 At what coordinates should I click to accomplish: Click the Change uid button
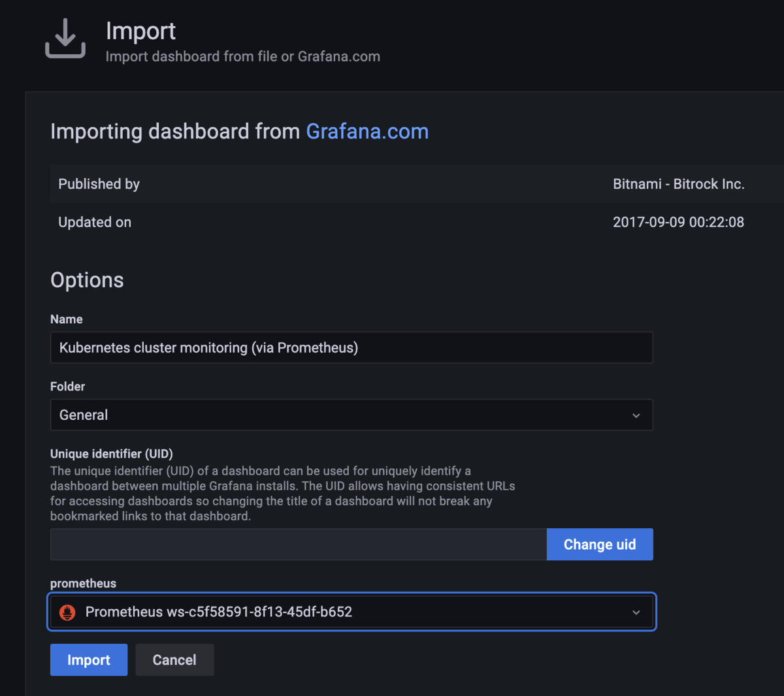(600, 545)
